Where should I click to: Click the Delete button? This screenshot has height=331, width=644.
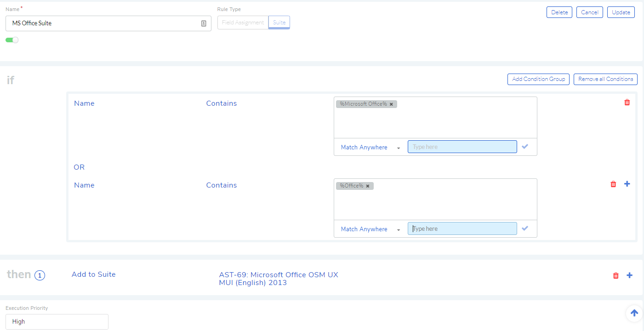tap(559, 12)
